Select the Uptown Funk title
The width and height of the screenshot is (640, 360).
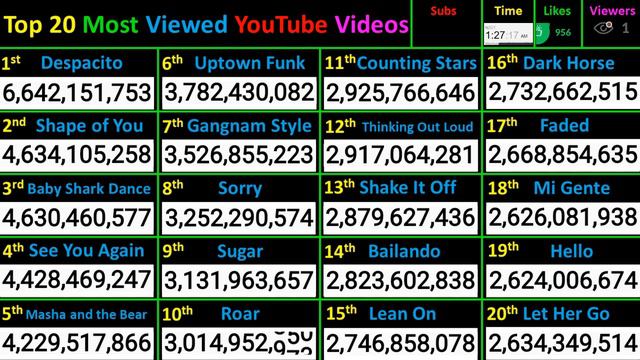(x=249, y=63)
